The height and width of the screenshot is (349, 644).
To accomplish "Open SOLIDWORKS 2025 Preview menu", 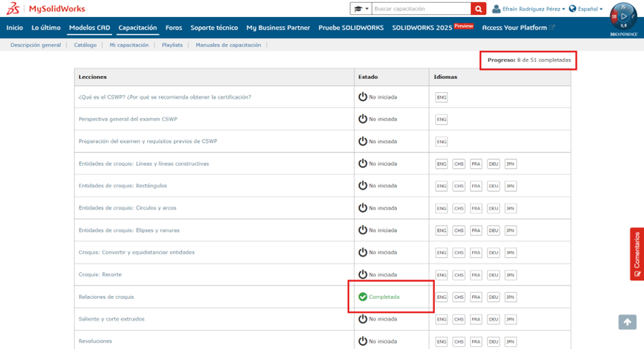I will 433,27.
